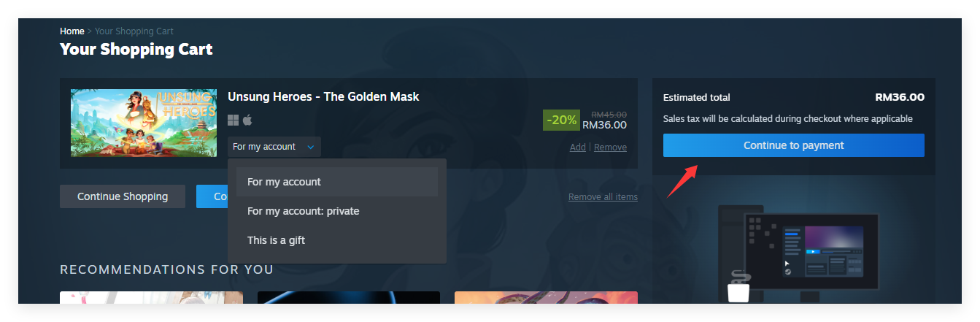Image resolution: width=980 pixels, height=322 pixels.
Task: Click the chevron arrow beside For my account
Action: [x=310, y=147]
